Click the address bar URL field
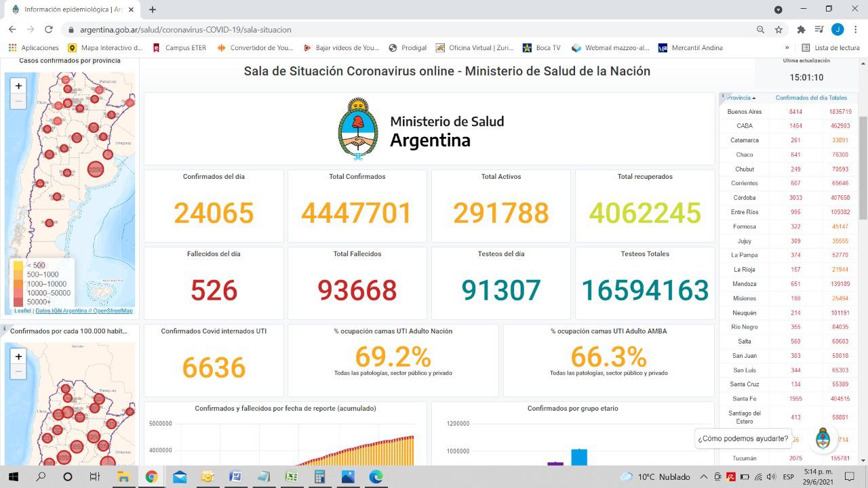Viewport: 868px width, 488px height. [407, 30]
